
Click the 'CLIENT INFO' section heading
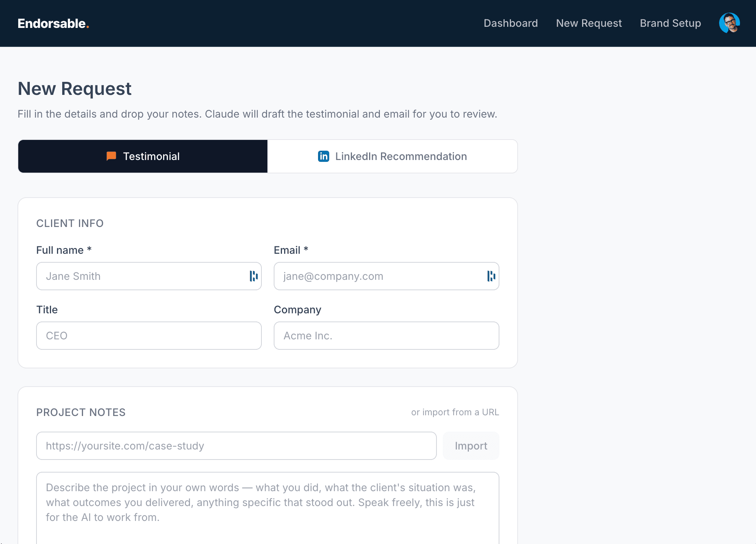[x=70, y=223]
